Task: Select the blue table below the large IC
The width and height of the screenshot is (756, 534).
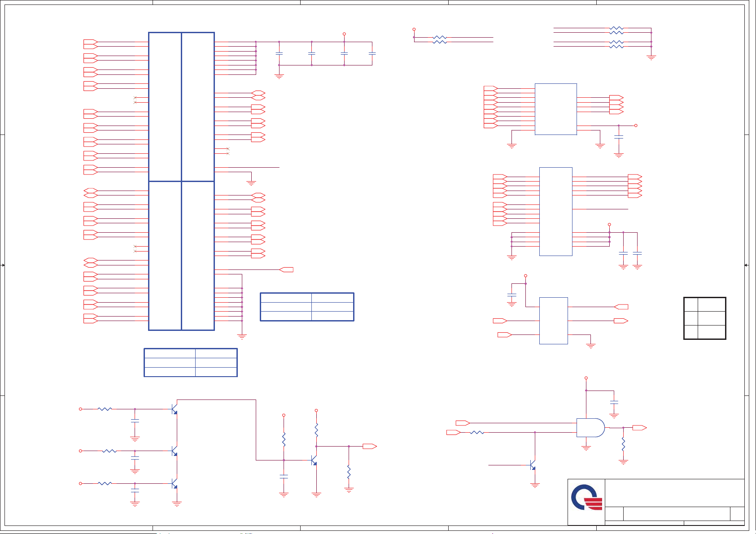Action: click(x=190, y=362)
